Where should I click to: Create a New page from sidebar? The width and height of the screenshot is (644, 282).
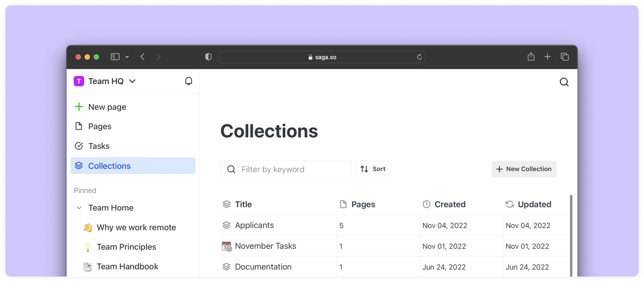tap(107, 107)
